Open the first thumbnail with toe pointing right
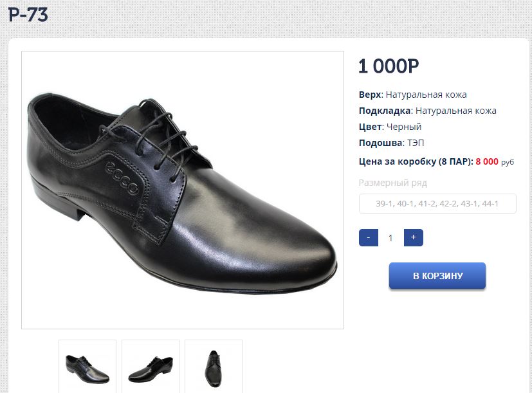 coord(87,367)
